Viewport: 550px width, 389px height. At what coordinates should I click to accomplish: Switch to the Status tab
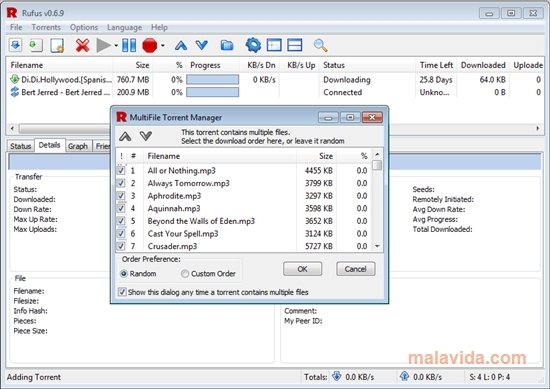point(20,146)
